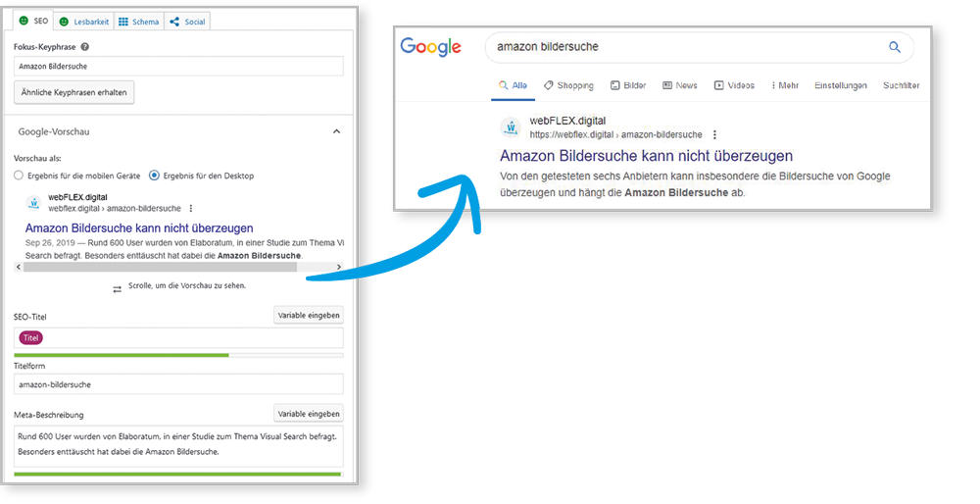This screenshot has width=980, height=504.
Task: Click the SEO-Titel length progress bar
Action: coord(178,355)
